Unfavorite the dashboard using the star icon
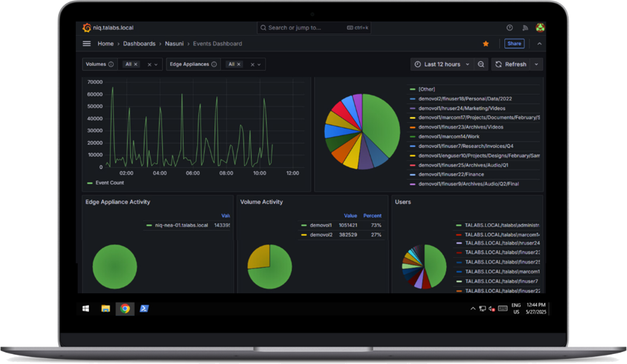The width and height of the screenshot is (627, 364). pyautogui.click(x=486, y=44)
